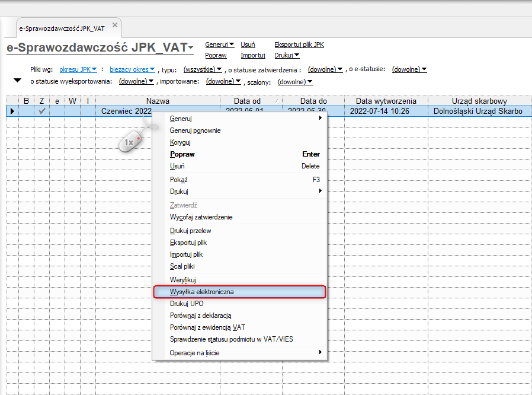Choose 'Sprawdzenie statusu podmiotu w VAT/VIES'
This screenshot has height=395, width=532.
coord(239,339)
